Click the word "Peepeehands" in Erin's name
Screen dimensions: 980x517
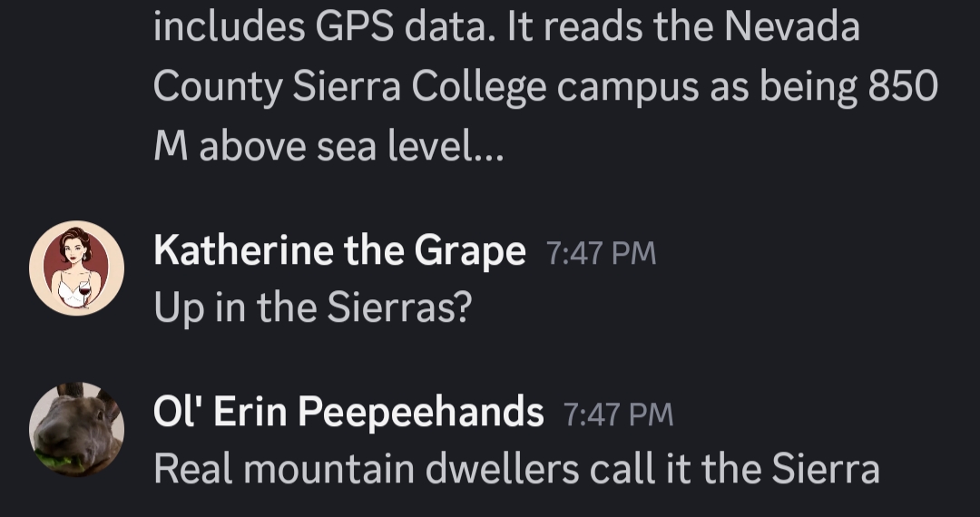(x=420, y=413)
